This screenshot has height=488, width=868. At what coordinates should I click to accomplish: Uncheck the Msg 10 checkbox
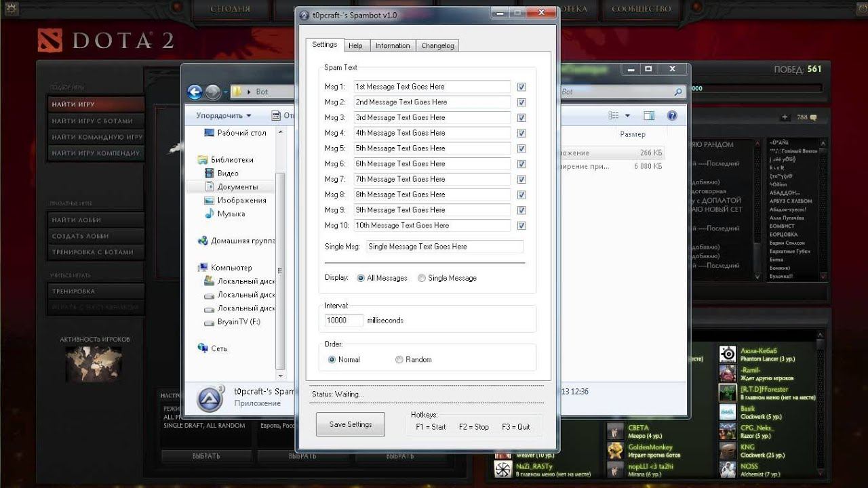521,226
